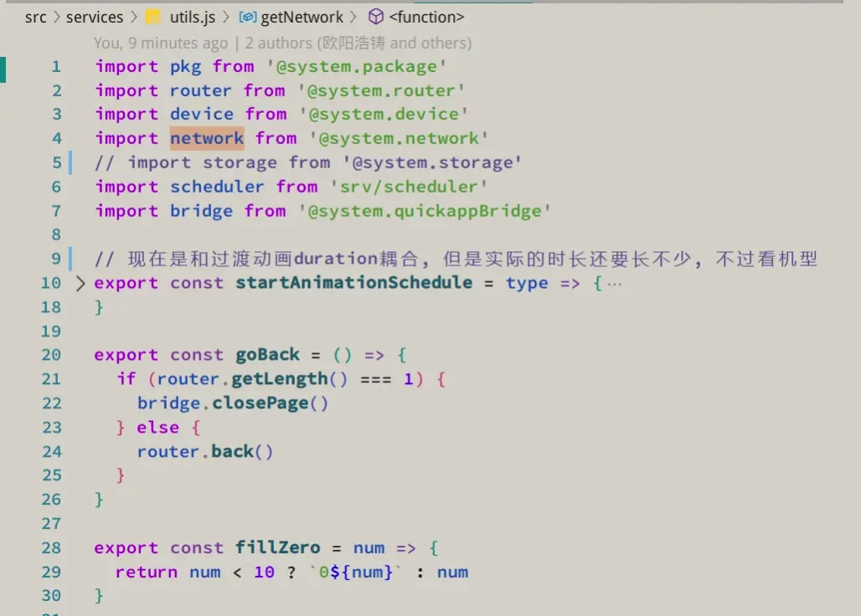
Task: Open the src breadcrumb dropdown
Action: [35, 17]
